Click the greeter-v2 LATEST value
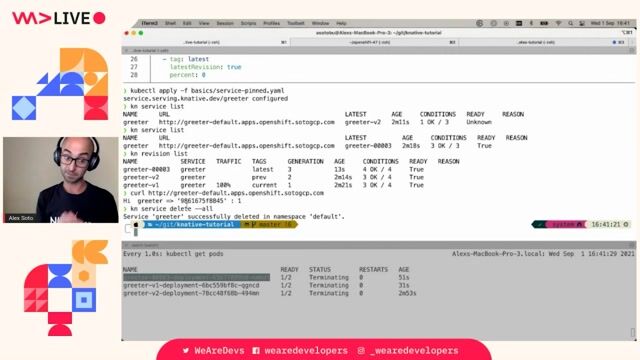 tap(362, 122)
